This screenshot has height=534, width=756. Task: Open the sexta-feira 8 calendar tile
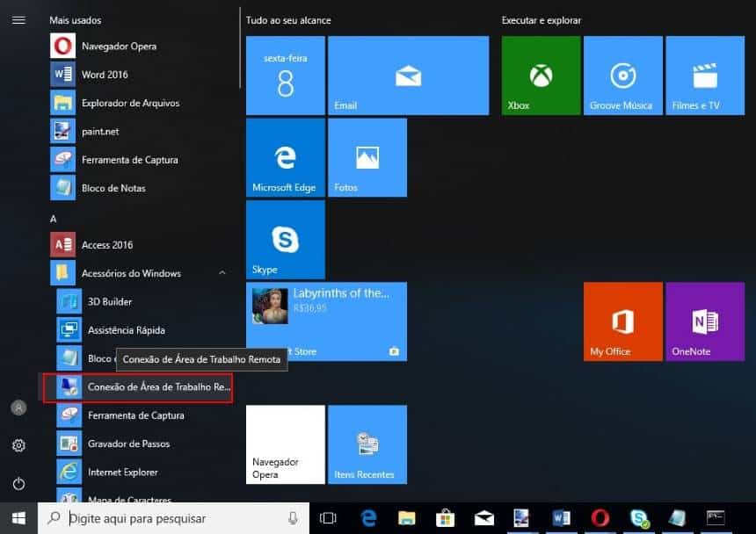[x=286, y=76]
